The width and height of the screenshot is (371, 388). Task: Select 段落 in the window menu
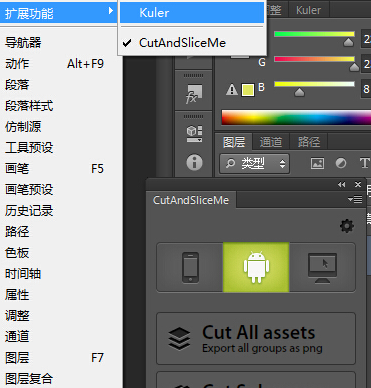(60, 85)
